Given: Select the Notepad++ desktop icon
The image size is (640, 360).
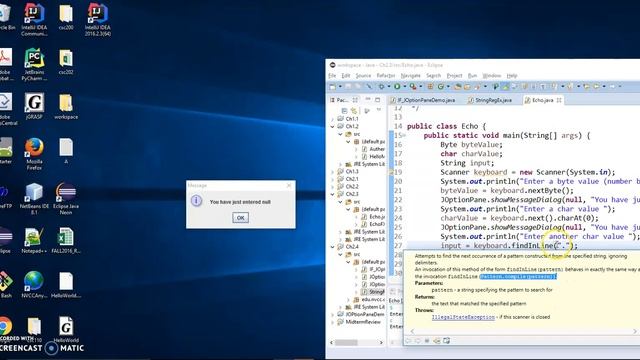Looking at the screenshot, I should coord(34,240).
